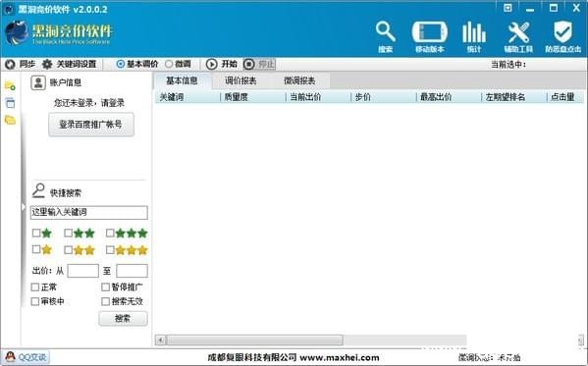588x366 pixels.
Task: Sort by current bid (当前出价) column
Action: pyautogui.click(x=318, y=97)
